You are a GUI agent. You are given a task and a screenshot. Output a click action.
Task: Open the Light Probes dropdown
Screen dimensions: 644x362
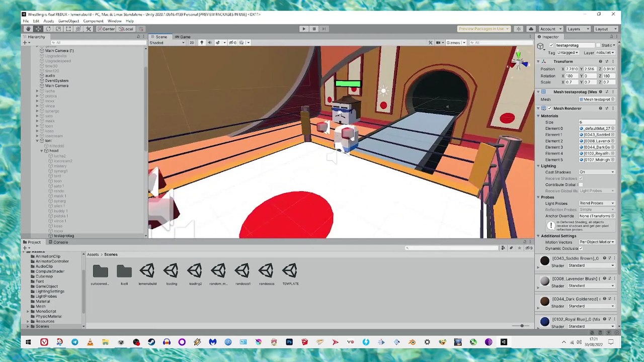pyautogui.click(x=597, y=203)
